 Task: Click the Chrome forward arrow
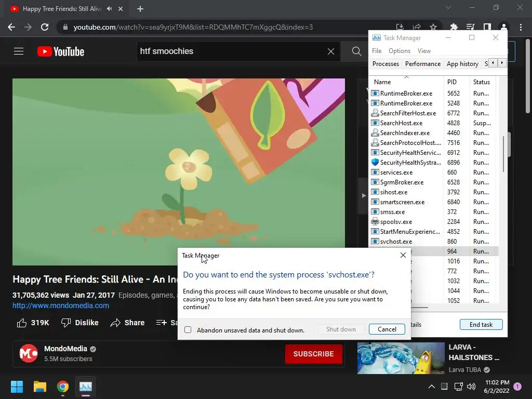click(x=28, y=27)
